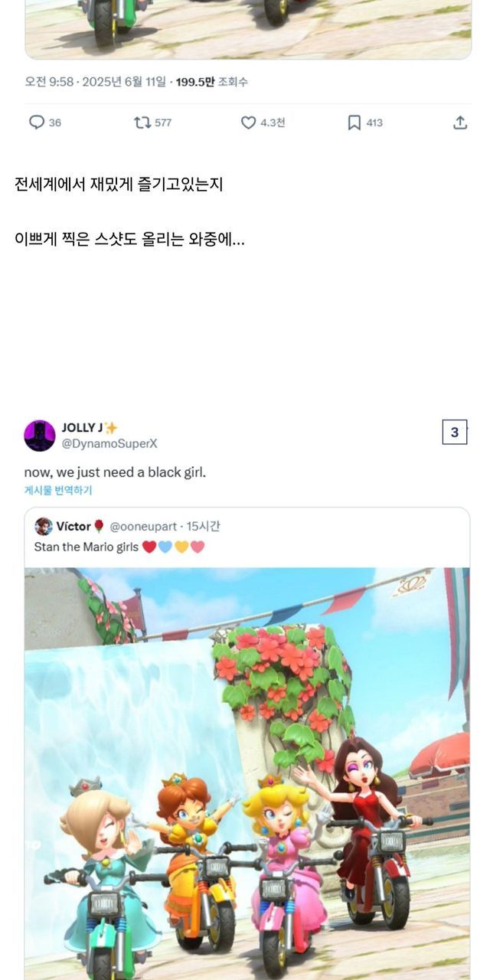
Task: Click the boxed number 3 badge
Action: pyautogui.click(x=454, y=433)
